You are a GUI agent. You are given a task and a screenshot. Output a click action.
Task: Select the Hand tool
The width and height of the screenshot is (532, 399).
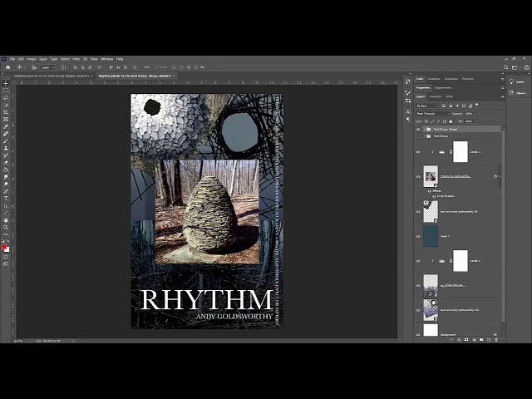(x=6, y=220)
